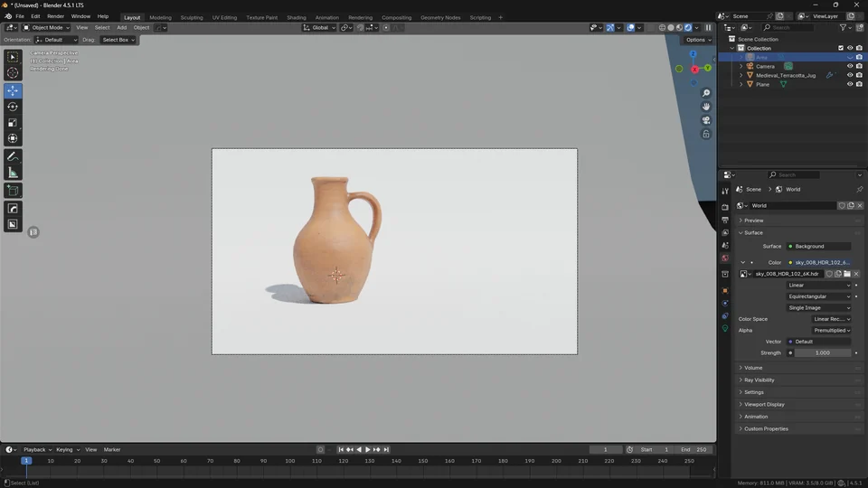Click the Background surface shader button
The image size is (868, 488).
pos(819,246)
